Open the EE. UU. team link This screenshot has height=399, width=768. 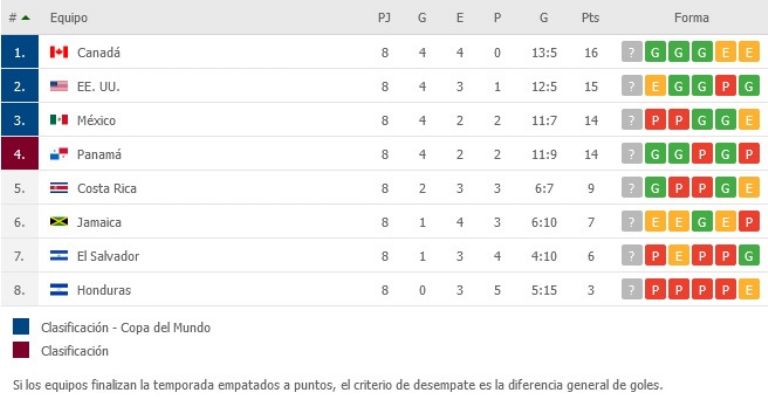tap(98, 87)
